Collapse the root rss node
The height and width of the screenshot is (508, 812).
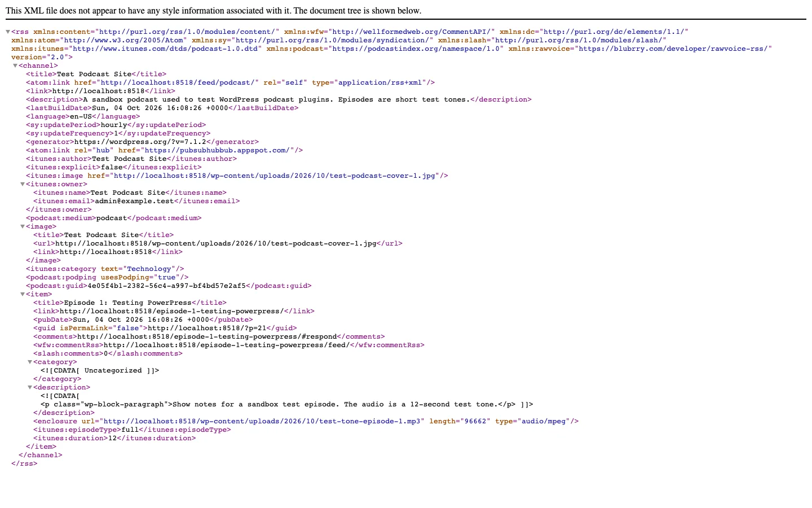point(8,32)
